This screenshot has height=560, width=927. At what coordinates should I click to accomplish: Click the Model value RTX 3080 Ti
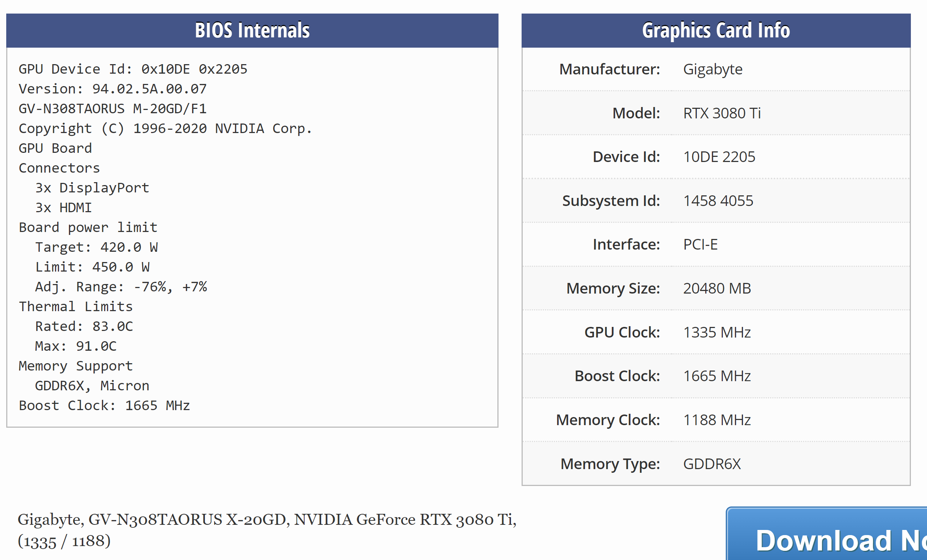pyautogui.click(x=722, y=113)
